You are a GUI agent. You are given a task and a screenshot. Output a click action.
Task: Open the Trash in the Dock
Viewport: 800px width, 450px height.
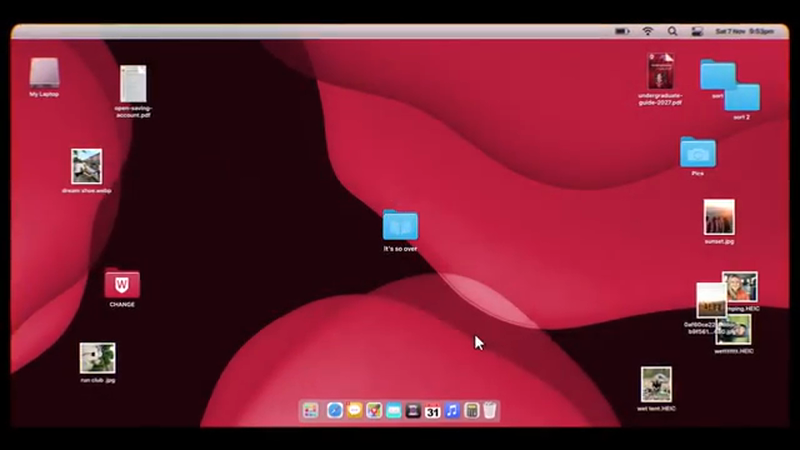point(490,411)
